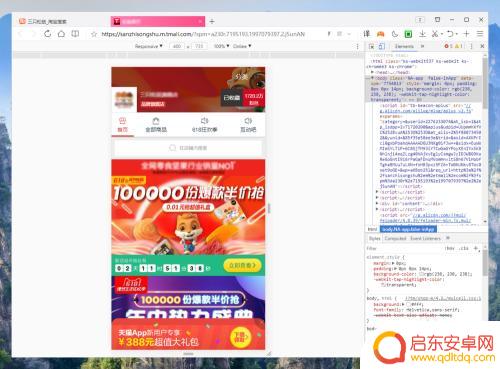
Task: Expand the div id content node
Action: pyautogui.click(x=377, y=203)
